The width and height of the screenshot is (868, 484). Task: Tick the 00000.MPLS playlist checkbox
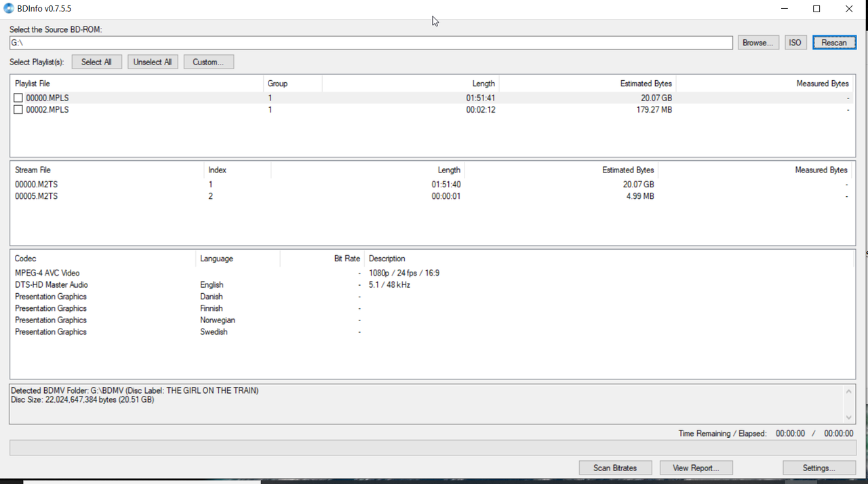[x=18, y=98]
